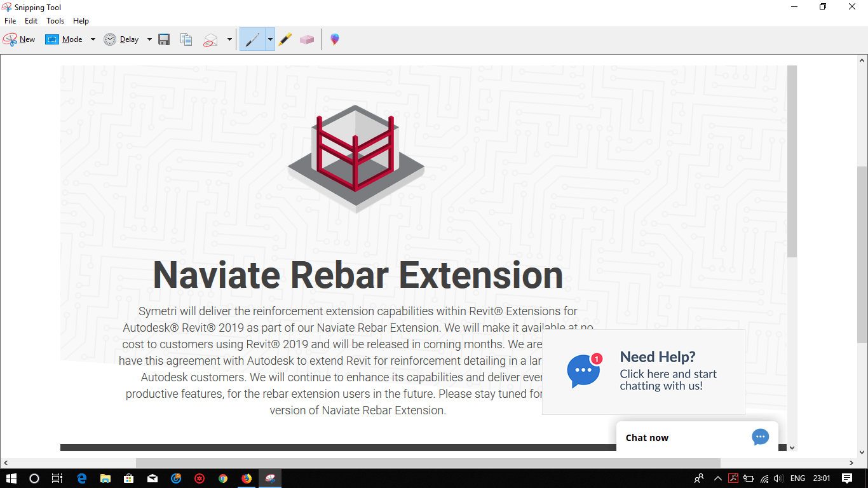Open the Mode dropdown arrow
This screenshot has height=488, width=868.
click(93, 39)
